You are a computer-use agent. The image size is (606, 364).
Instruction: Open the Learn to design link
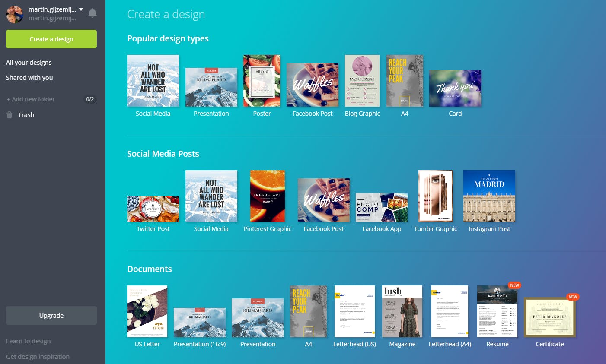(x=29, y=341)
